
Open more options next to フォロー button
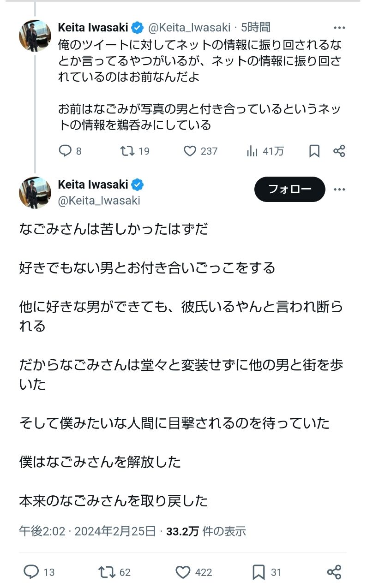coord(339,190)
